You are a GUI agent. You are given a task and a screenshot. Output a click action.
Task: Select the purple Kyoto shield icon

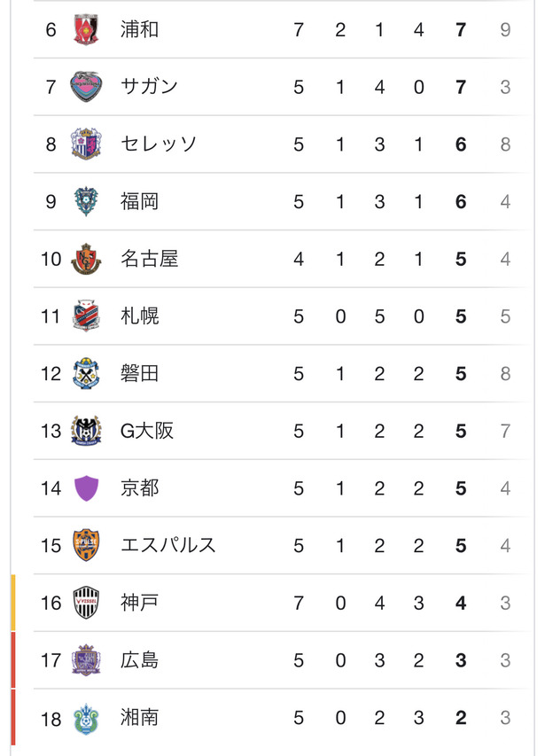point(87,488)
